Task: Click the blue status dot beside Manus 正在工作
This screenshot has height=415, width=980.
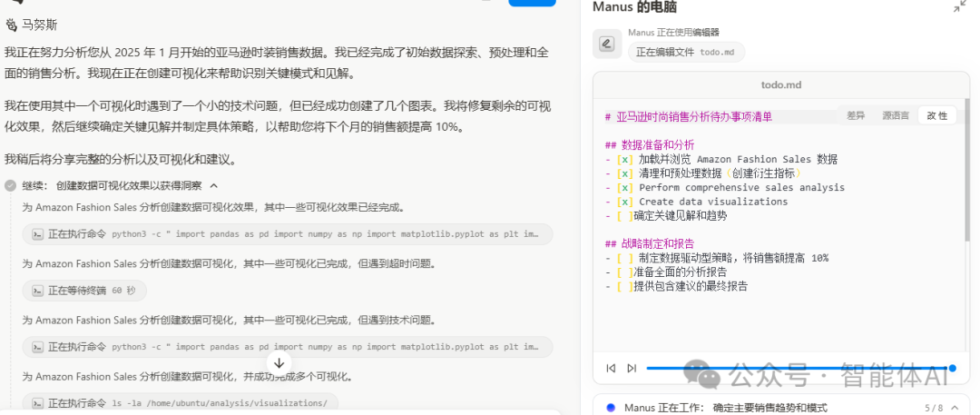Action: [611, 408]
